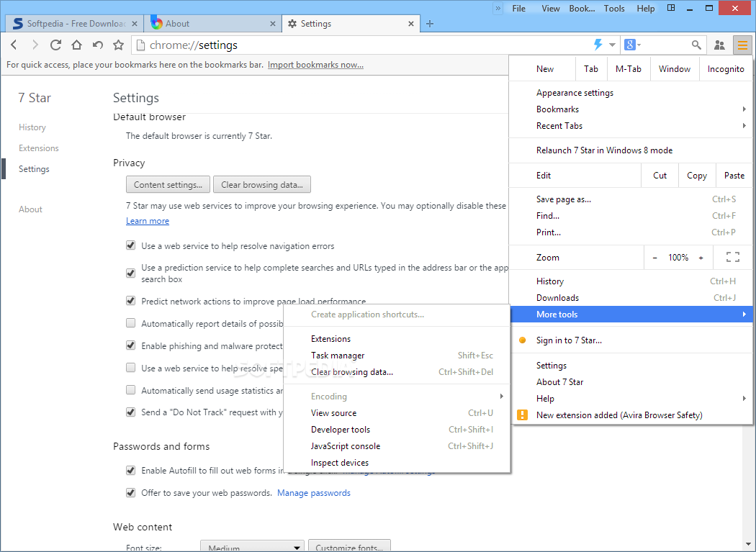Enable Automatically report details checkbox
This screenshot has width=756, height=552.
click(x=130, y=323)
